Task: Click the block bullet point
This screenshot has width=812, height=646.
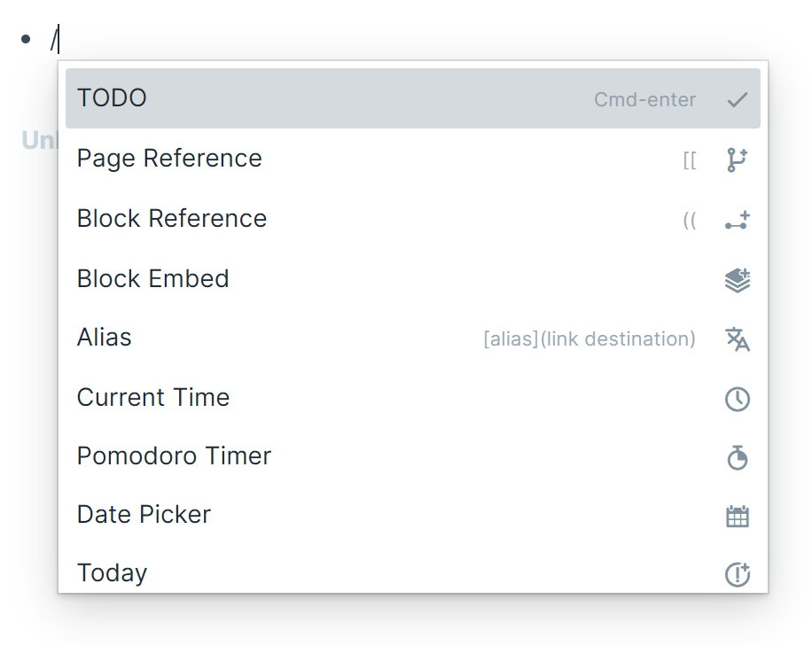Action: pos(26,39)
